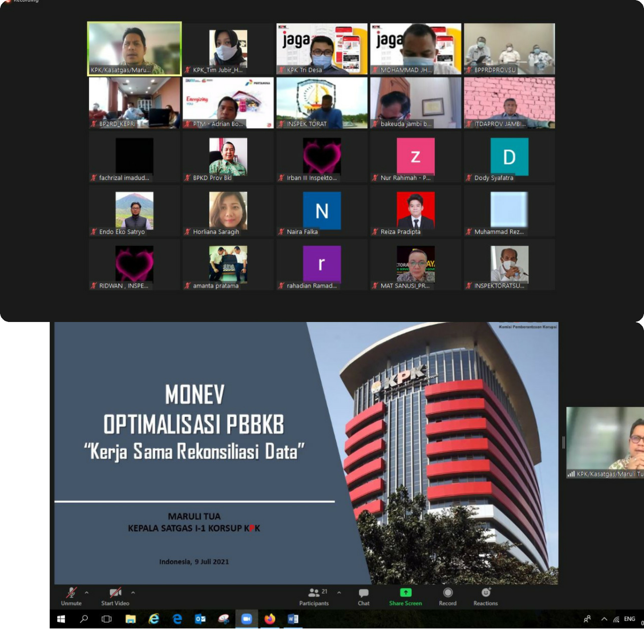Select MAT SANUSI_PR... profile photo
The height and width of the screenshot is (644, 644).
click(416, 265)
